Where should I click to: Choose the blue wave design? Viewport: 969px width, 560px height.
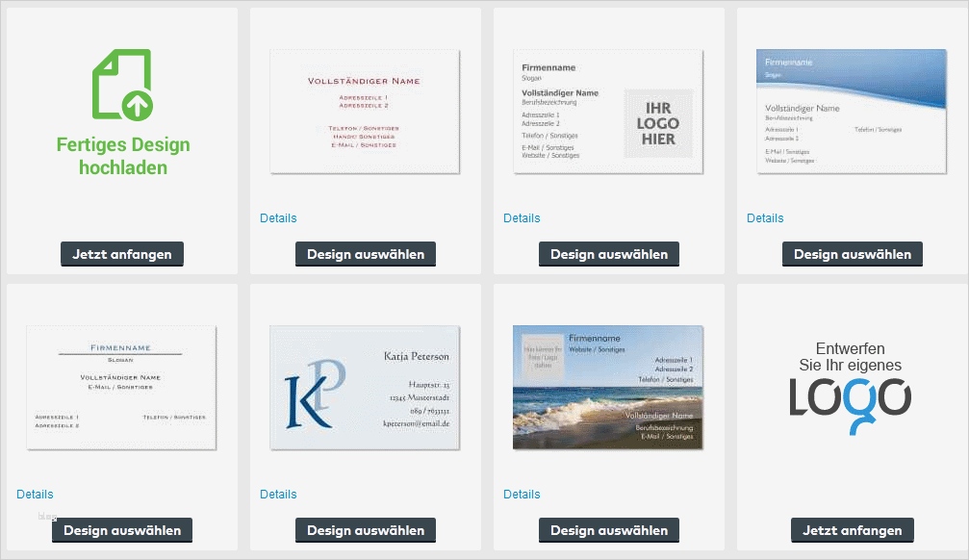coord(852,254)
